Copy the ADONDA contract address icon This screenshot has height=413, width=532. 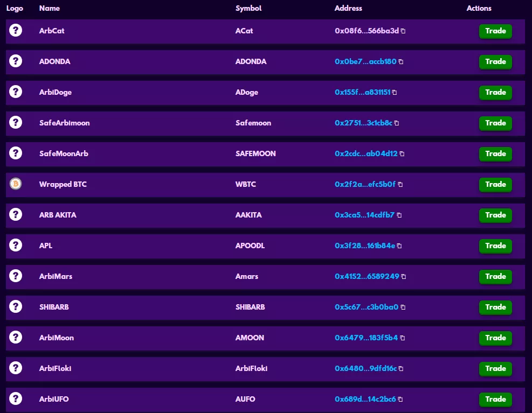point(400,62)
